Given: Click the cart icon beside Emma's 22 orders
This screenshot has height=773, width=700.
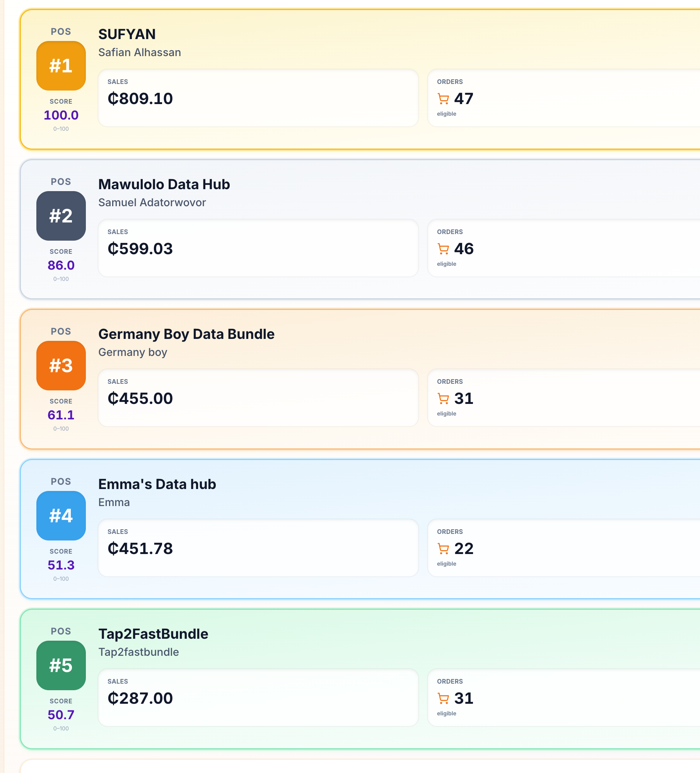Looking at the screenshot, I should (x=443, y=549).
